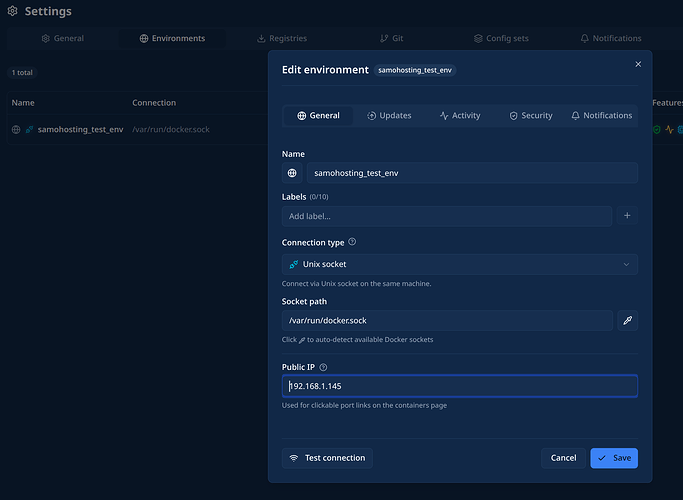Image resolution: width=683 pixels, height=500 pixels.
Task: Cancel editing the environment
Action: [563, 458]
